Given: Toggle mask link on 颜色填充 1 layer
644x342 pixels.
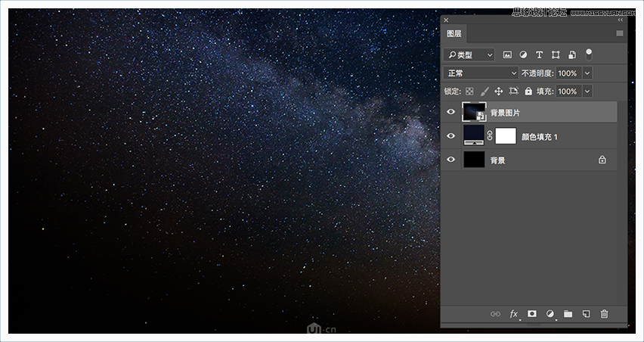Looking at the screenshot, I should [x=490, y=135].
